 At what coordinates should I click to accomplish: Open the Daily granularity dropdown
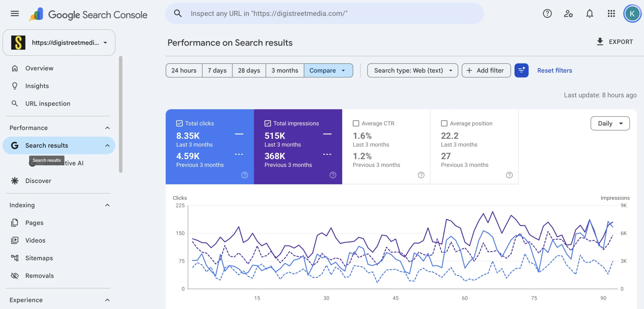coord(610,123)
